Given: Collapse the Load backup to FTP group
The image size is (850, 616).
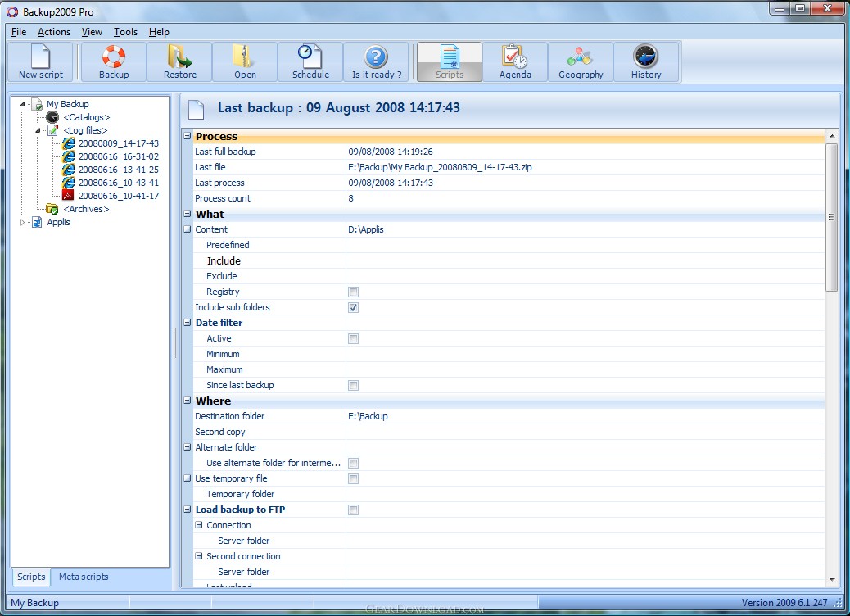Looking at the screenshot, I should [187, 510].
